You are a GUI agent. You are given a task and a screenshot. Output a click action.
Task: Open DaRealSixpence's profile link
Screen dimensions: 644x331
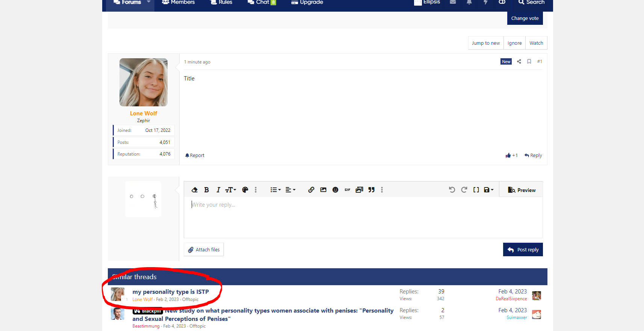(511, 299)
